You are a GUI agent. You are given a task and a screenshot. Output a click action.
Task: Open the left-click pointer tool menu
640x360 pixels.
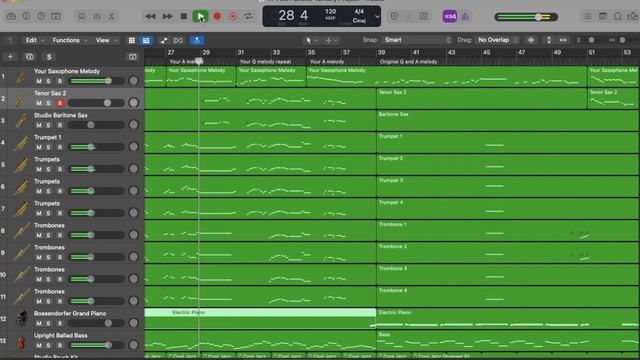click(x=311, y=40)
